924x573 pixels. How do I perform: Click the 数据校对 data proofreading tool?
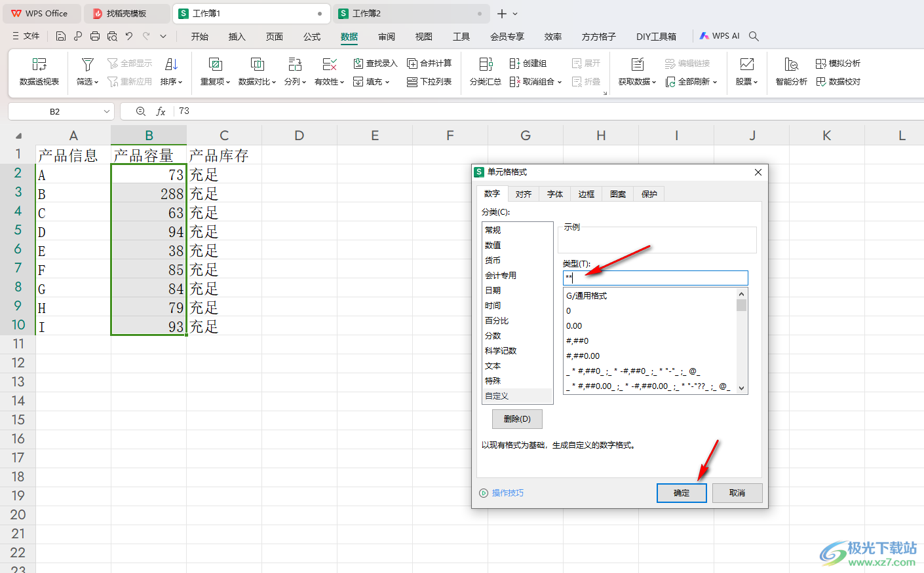(838, 82)
